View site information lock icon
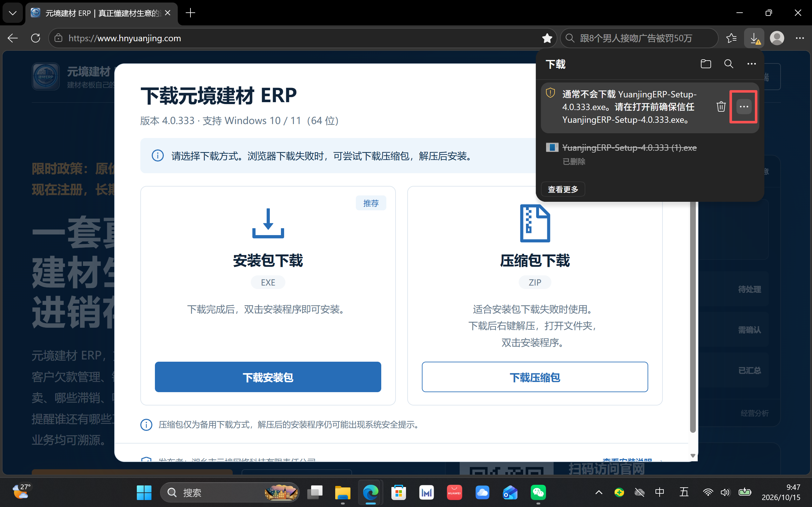This screenshot has height=507, width=812. click(58, 38)
